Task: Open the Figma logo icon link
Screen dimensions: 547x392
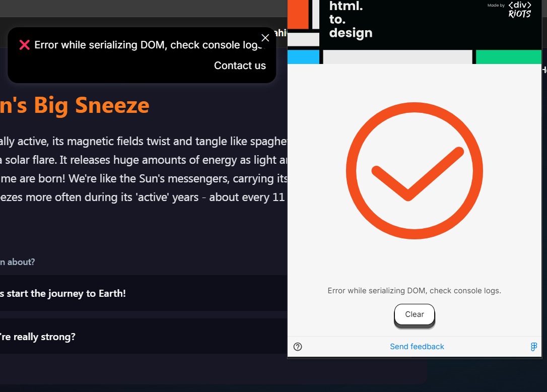Action: (x=533, y=347)
